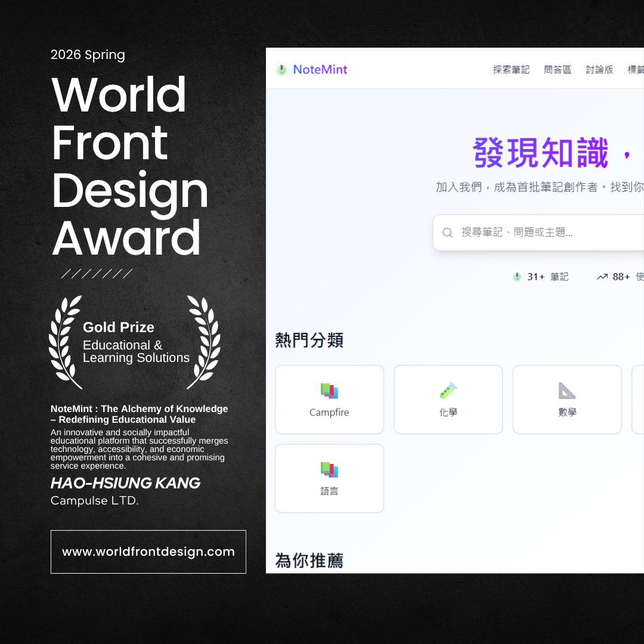Image resolution: width=644 pixels, height=644 pixels.
Task: Go to the 問答區 nav item
Action: point(558,70)
